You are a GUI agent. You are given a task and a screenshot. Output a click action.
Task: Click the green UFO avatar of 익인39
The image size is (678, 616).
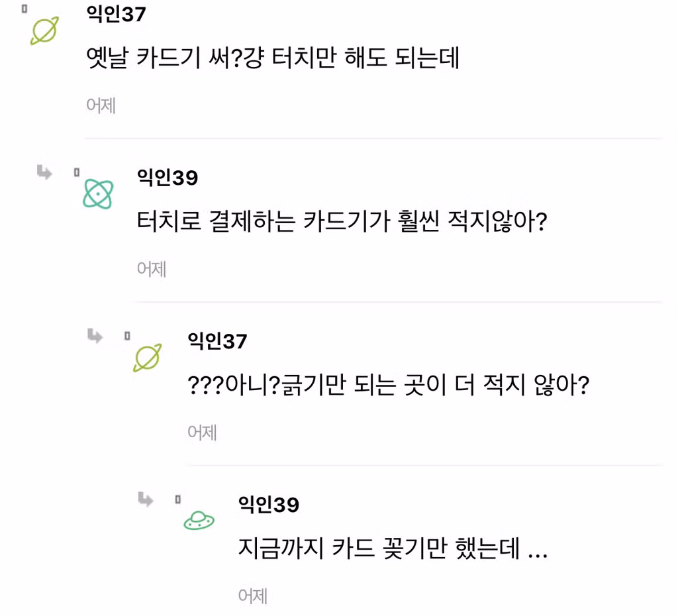click(x=199, y=521)
